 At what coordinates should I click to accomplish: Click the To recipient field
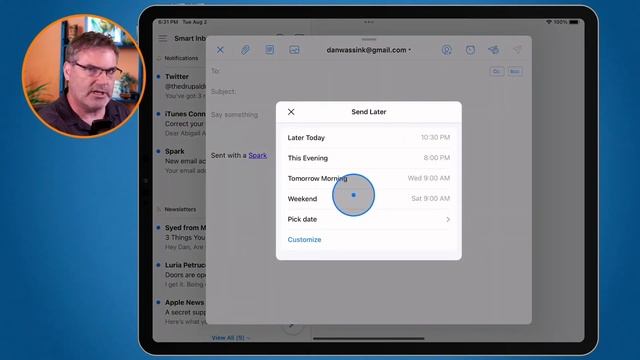347,71
